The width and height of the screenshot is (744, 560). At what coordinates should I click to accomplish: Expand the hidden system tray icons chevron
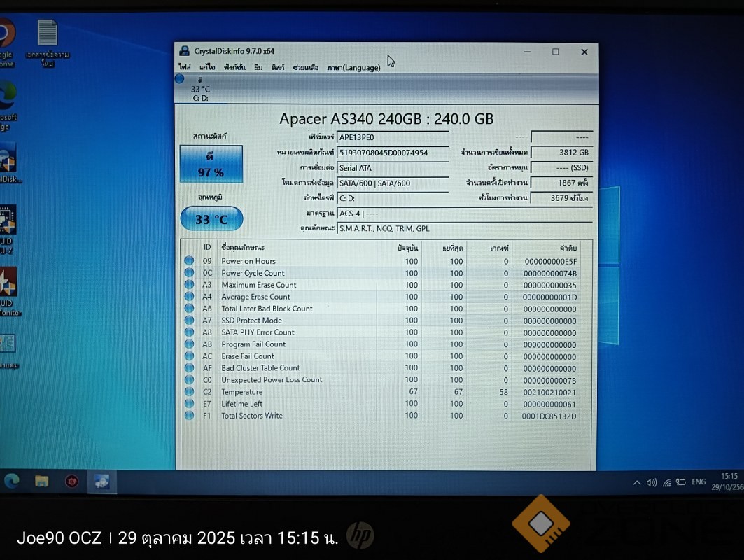(637, 482)
